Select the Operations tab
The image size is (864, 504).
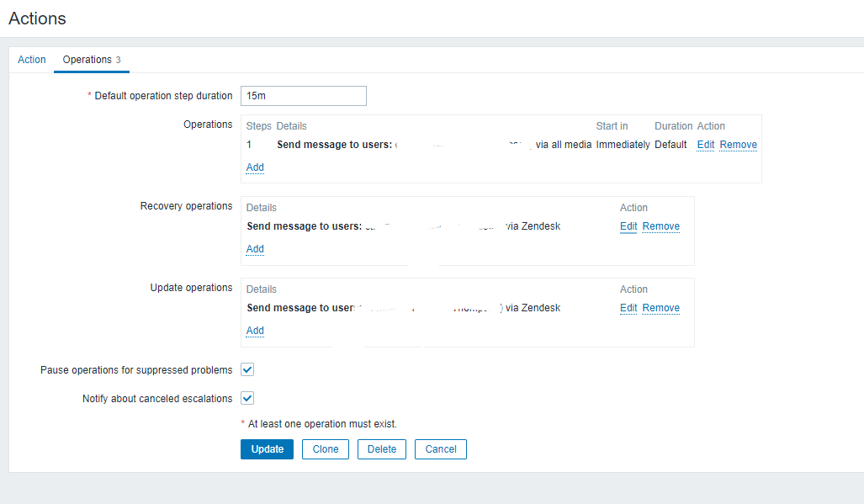click(86, 60)
